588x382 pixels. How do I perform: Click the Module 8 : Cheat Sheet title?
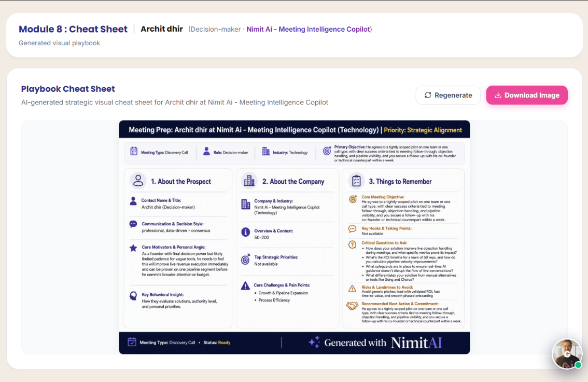pyautogui.click(x=73, y=29)
